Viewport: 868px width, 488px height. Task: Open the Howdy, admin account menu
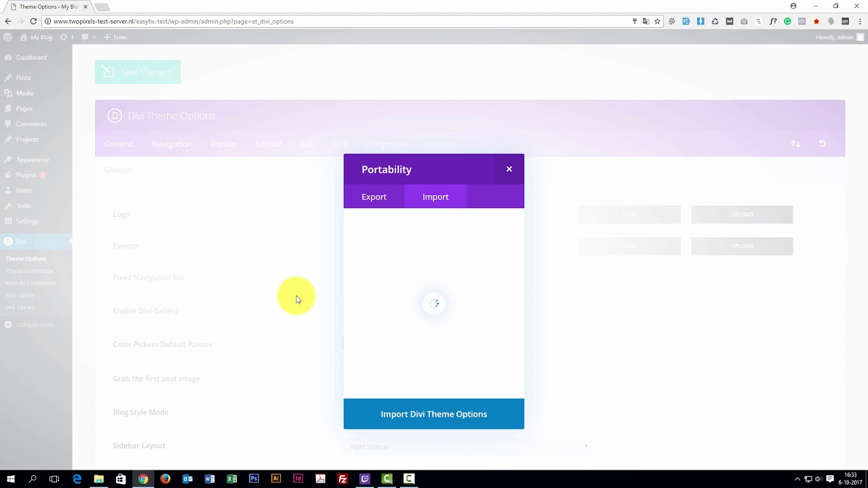point(839,37)
